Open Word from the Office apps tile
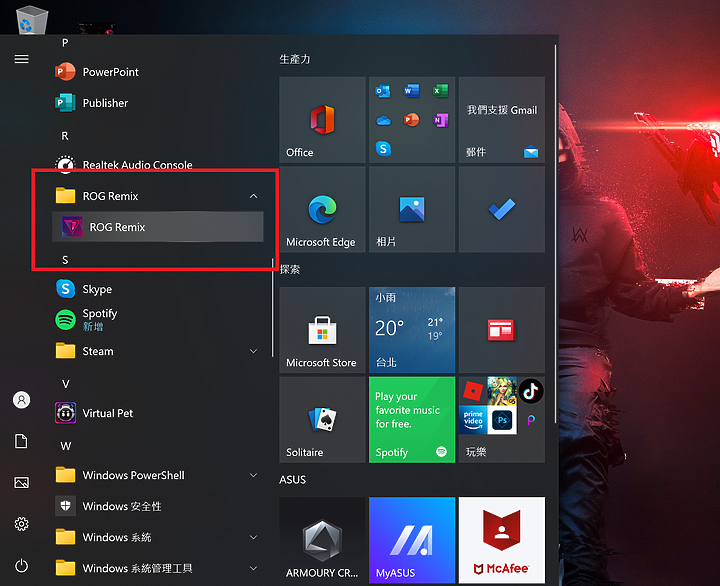The width and height of the screenshot is (720, 586). click(x=411, y=90)
